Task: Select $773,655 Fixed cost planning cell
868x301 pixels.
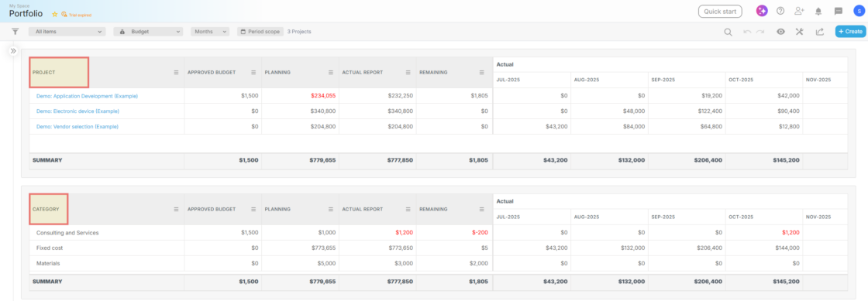Action: pos(300,248)
